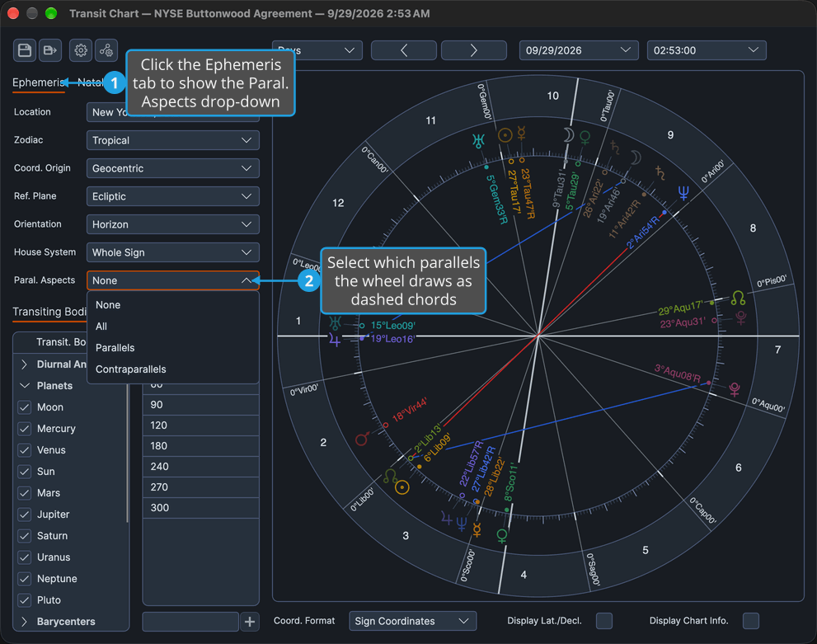The width and height of the screenshot is (817, 644).
Task: Collapse the Paral. Aspects dropdown
Action: coord(173,280)
